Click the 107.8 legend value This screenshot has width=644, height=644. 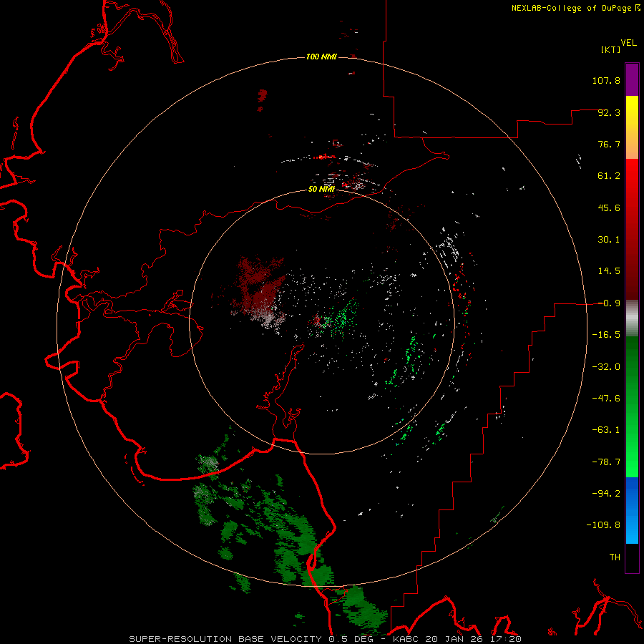coord(606,80)
